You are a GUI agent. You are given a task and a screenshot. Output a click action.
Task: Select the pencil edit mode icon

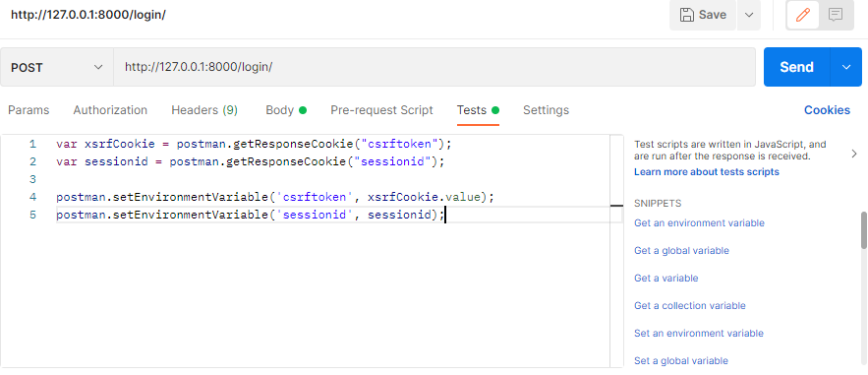[x=803, y=15]
